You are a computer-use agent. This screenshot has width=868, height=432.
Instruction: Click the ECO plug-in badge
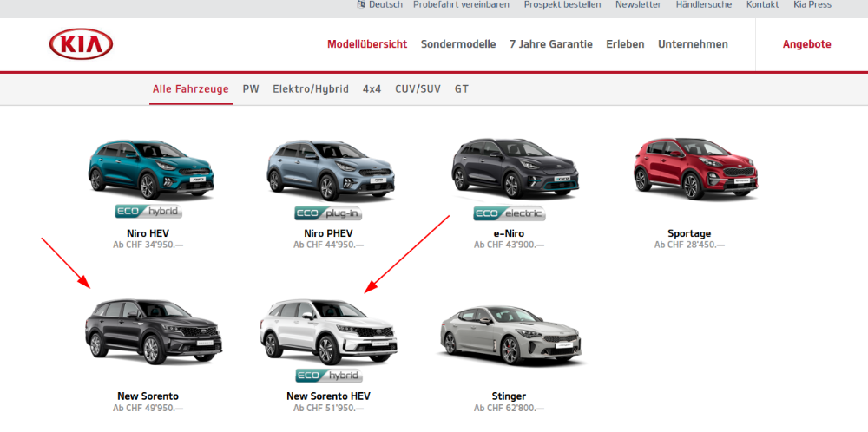pyautogui.click(x=328, y=213)
